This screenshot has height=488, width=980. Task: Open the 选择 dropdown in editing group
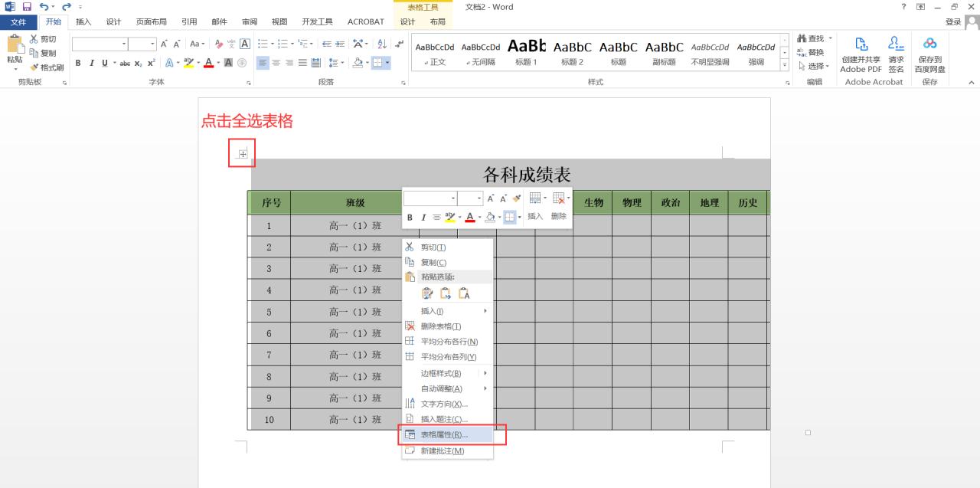814,66
